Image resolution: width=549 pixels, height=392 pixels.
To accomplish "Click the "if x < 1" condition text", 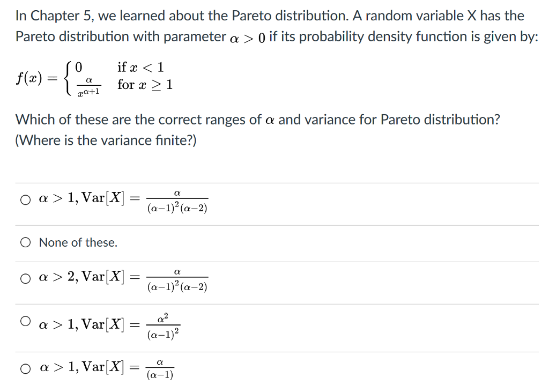I will 140,67.
